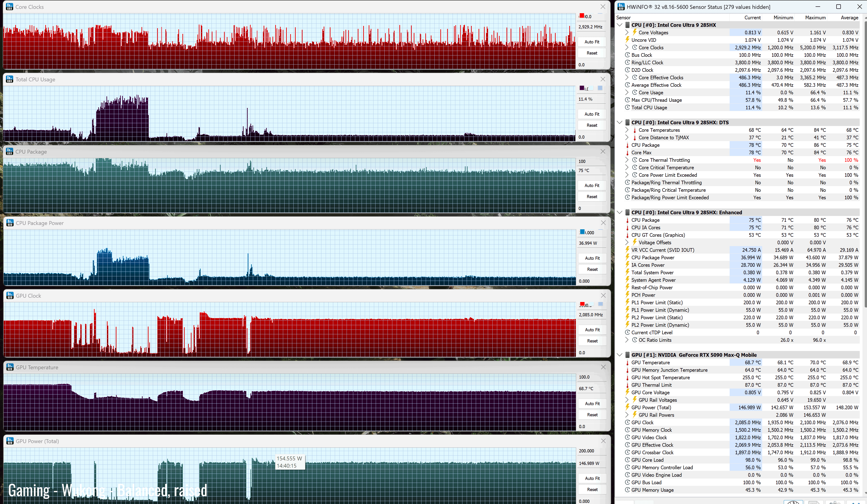867x504 pixels.
Task: Click Auto Fit in the GPU Power (Total) graph
Action: (x=592, y=478)
